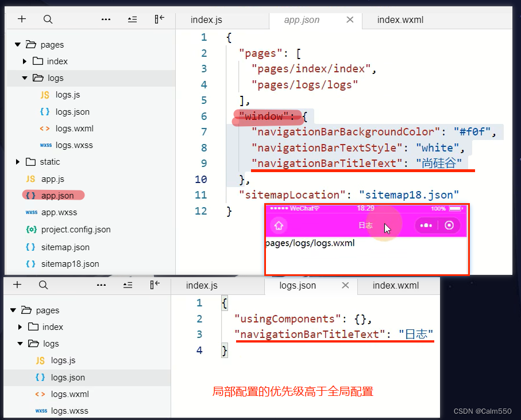Click the wxss icon beside app.wxss
This screenshot has height=420, width=521.
[32, 212]
